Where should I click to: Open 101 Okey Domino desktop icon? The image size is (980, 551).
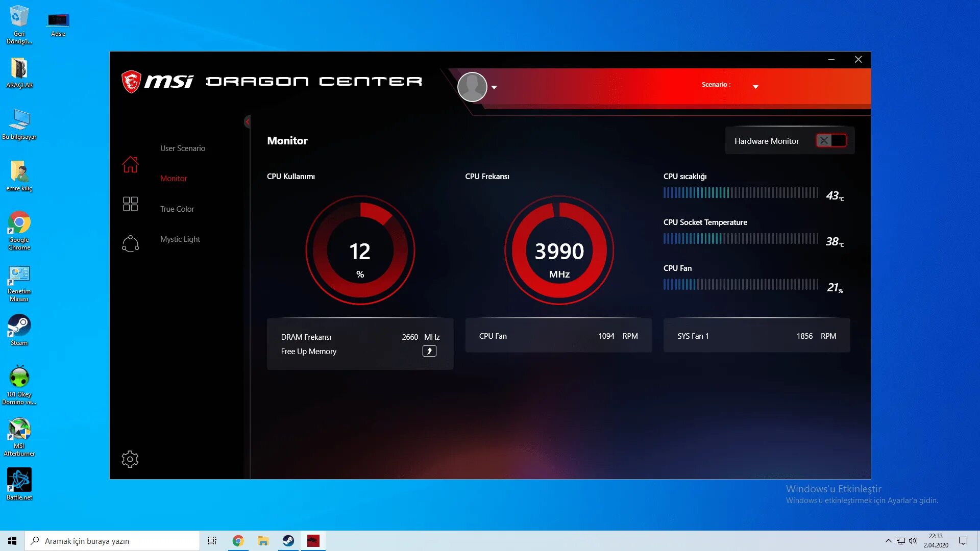coord(19,385)
